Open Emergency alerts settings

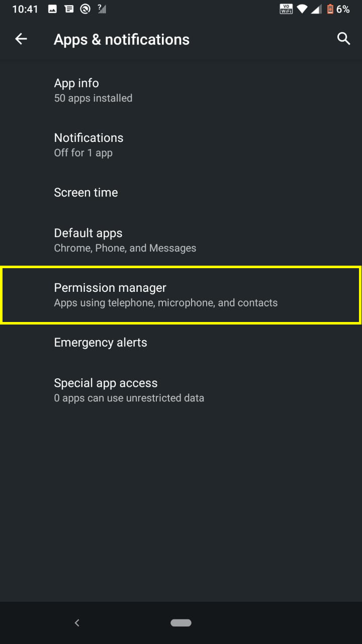101,343
